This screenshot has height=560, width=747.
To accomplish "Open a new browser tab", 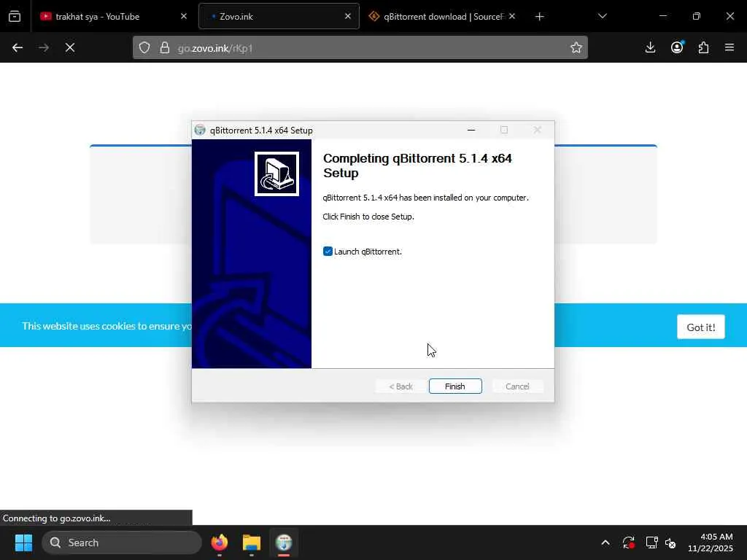I will point(539,17).
